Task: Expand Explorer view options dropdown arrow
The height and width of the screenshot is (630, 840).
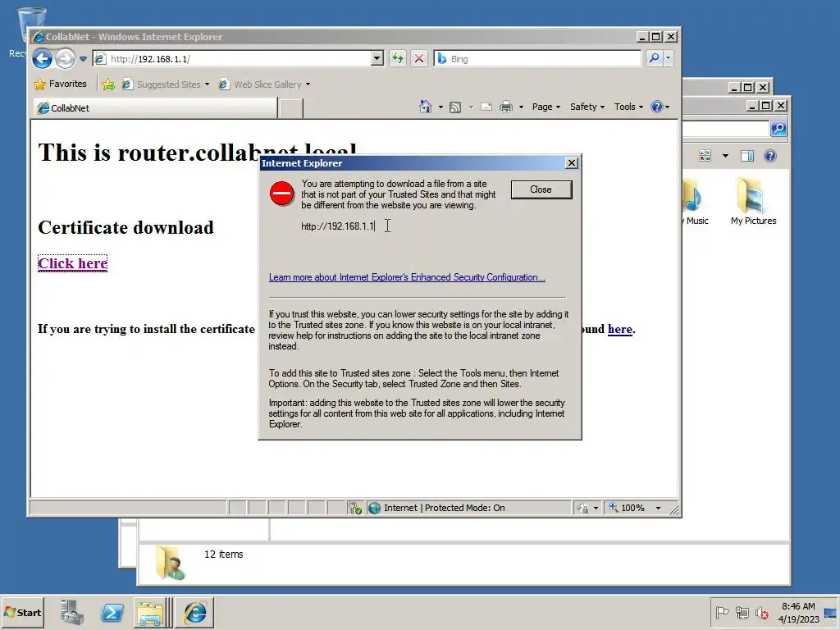Action: (x=725, y=156)
